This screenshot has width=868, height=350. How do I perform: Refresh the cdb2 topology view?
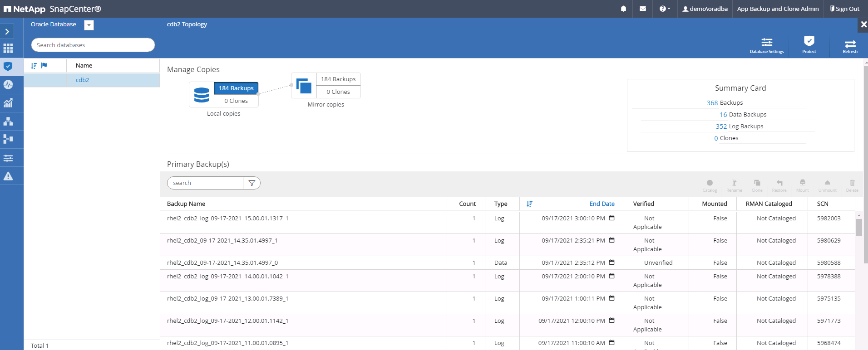pos(850,45)
